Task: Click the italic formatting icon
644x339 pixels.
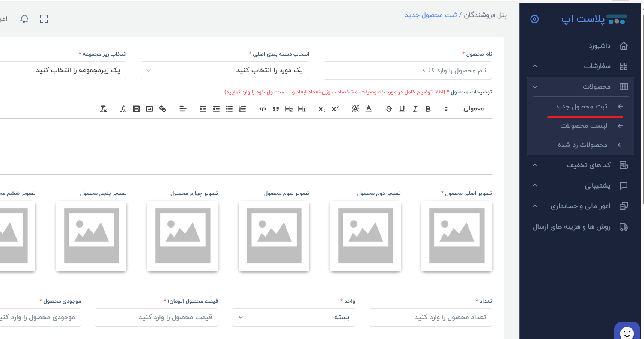Action: click(415, 109)
